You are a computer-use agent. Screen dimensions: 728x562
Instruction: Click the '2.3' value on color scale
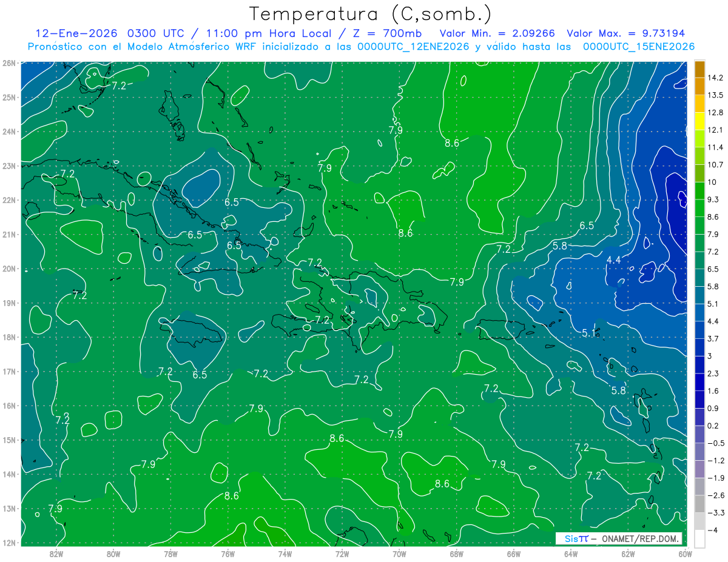pyautogui.click(x=713, y=373)
